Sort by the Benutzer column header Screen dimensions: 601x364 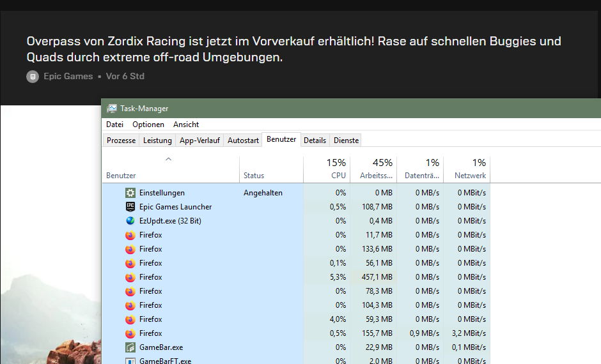click(171, 170)
